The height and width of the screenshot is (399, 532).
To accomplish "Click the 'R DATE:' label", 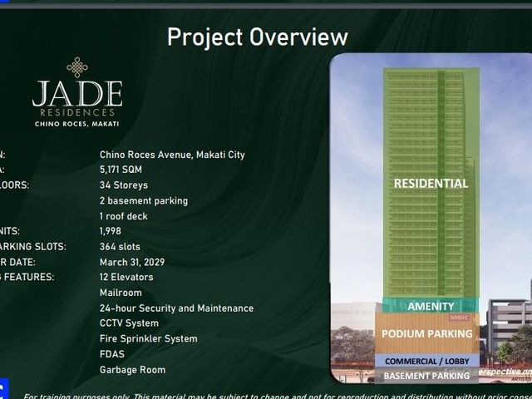I will click(17, 262).
